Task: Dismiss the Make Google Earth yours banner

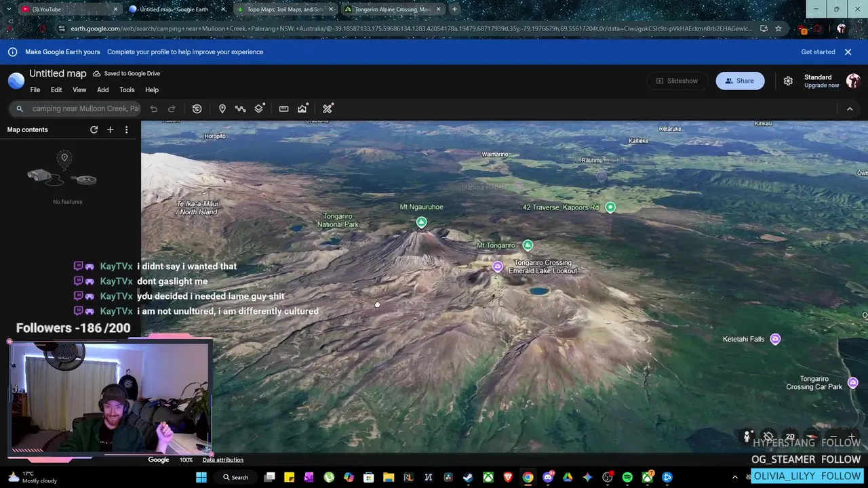Action: click(x=848, y=52)
